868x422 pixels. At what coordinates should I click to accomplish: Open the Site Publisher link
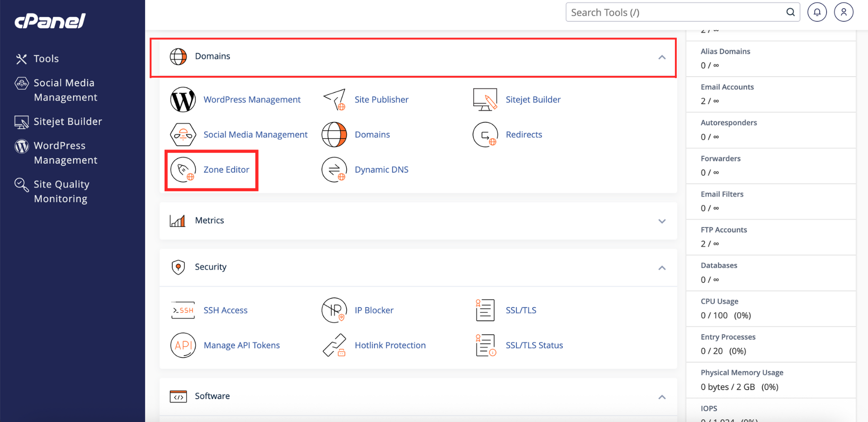[382, 99]
